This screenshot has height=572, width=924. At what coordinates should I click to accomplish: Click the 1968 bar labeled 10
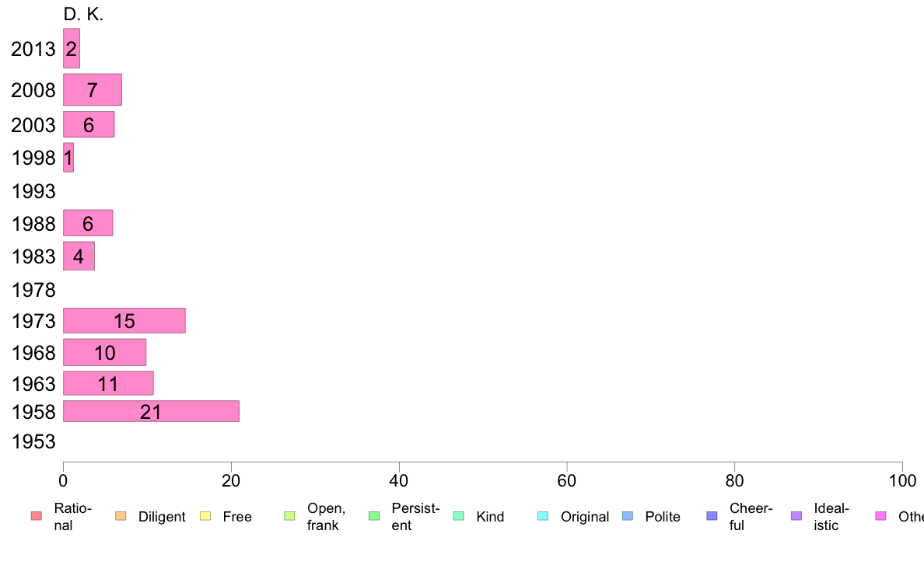105,352
